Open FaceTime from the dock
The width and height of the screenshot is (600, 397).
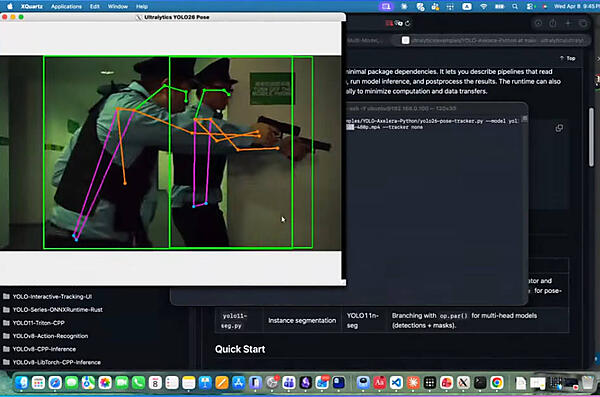(x=122, y=382)
